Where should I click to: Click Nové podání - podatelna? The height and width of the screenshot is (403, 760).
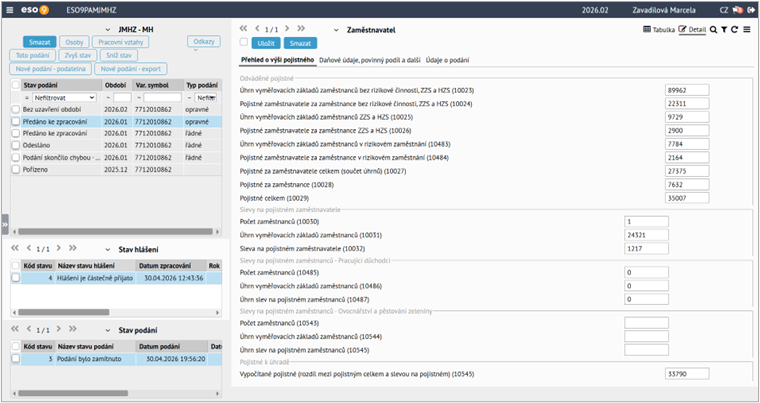tap(50, 69)
